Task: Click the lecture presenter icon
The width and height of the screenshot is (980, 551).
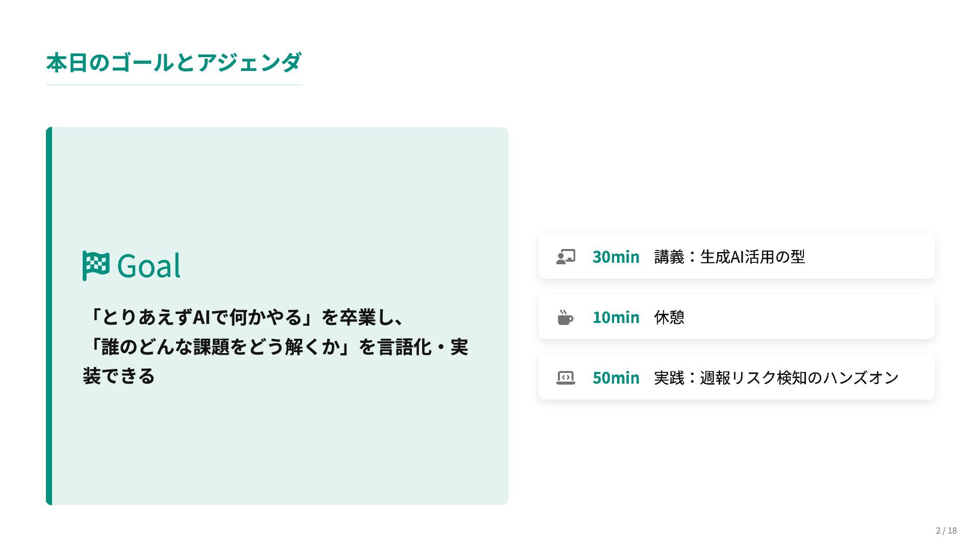Action: pos(566,257)
